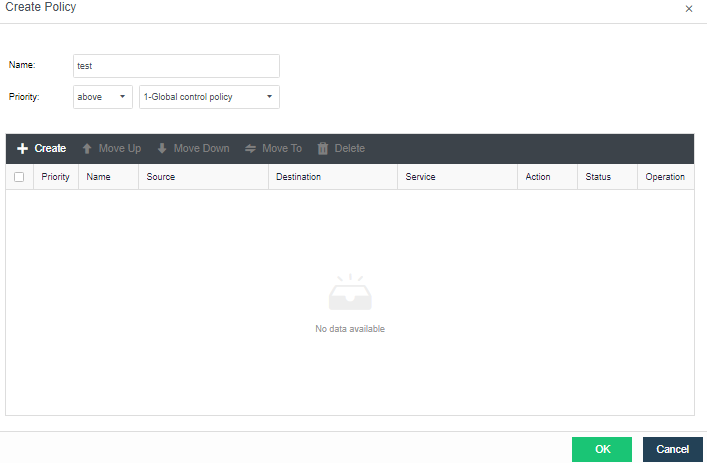Open the 'above' priority position dropdown
The image size is (707, 463).
(x=103, y=97)
